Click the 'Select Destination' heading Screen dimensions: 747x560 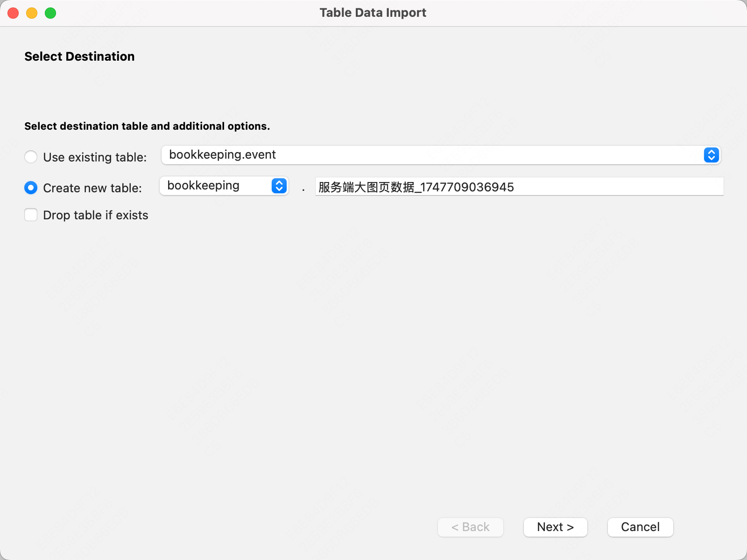click(79, 56)
